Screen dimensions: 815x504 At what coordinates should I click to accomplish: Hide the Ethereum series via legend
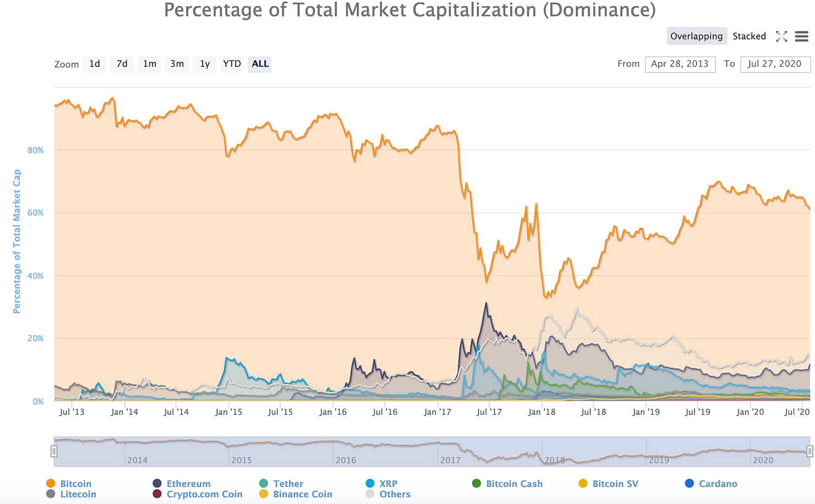[x=157, y=484]
